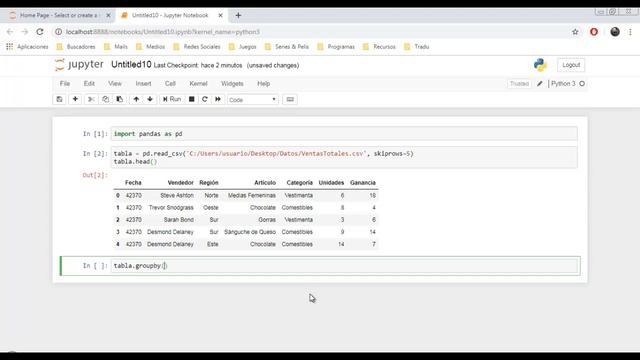Open the Aplicaciones apps shortcut

[x=27, y=47]
